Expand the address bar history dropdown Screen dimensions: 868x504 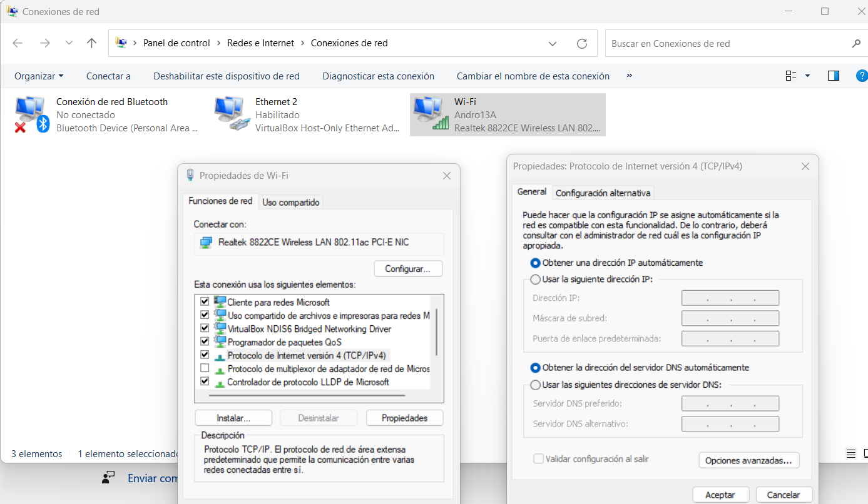coord(553,44)
